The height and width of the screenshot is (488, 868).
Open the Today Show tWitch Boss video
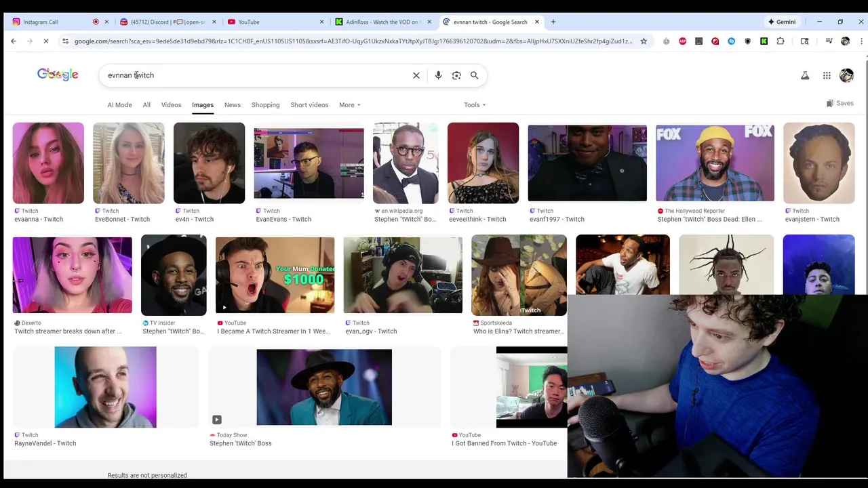click(x=324, y=387)
